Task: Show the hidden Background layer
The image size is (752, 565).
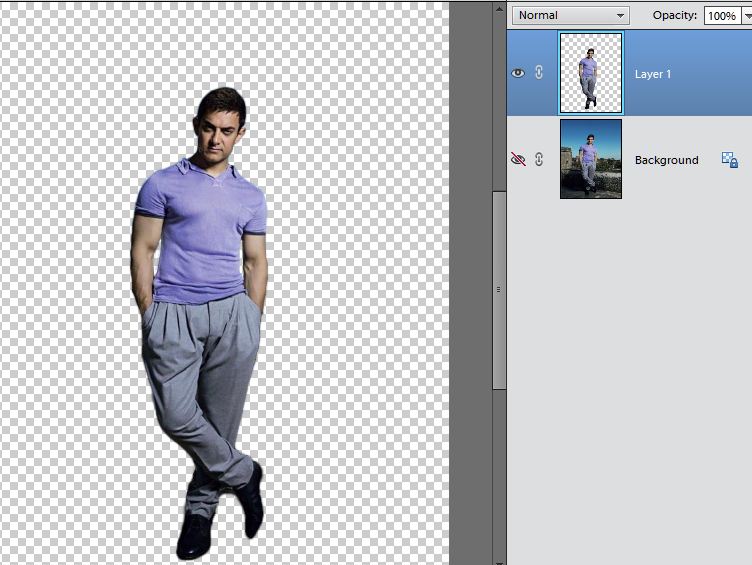Action: (x=518, y=159)
